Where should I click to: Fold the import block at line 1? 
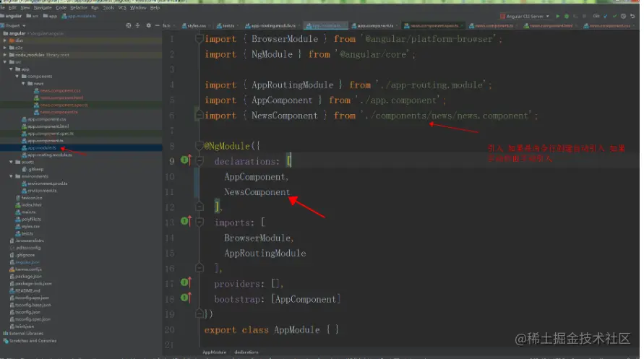(199, 38)
